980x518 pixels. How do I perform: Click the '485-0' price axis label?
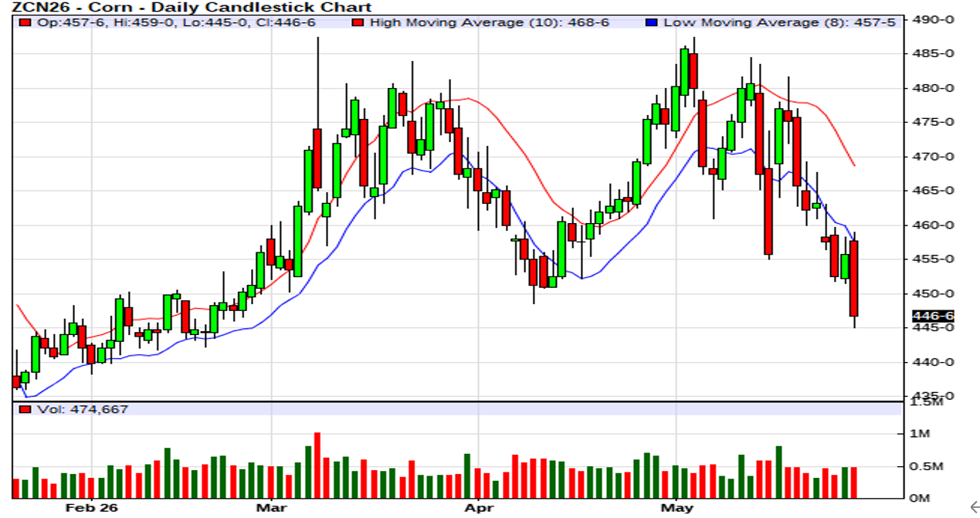pyautogui.click(x=934, y=53)
